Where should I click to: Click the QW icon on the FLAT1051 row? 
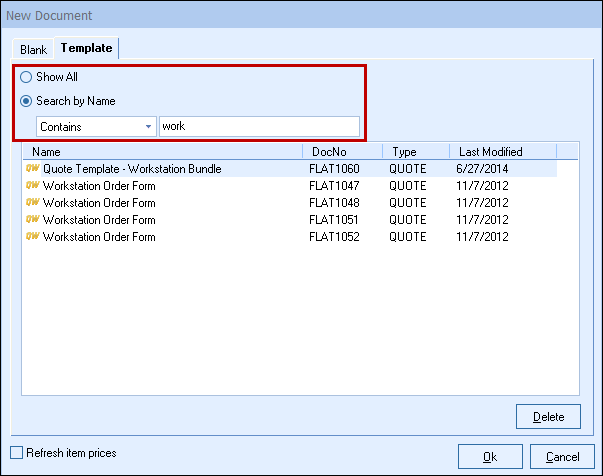(32, 220)
